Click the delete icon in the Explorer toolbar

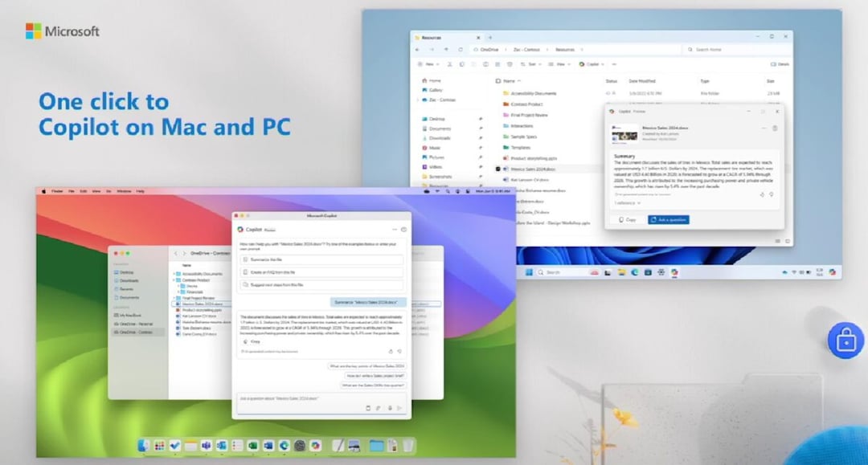(510, 64)
